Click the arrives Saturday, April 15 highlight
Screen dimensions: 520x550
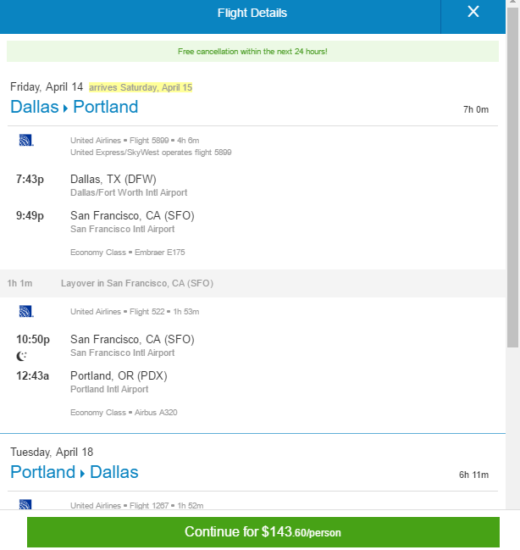tap(140, 87)
